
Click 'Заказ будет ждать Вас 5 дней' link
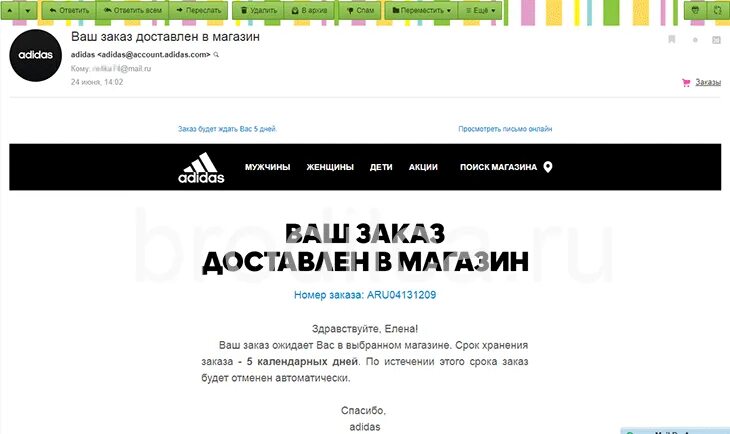227,129
